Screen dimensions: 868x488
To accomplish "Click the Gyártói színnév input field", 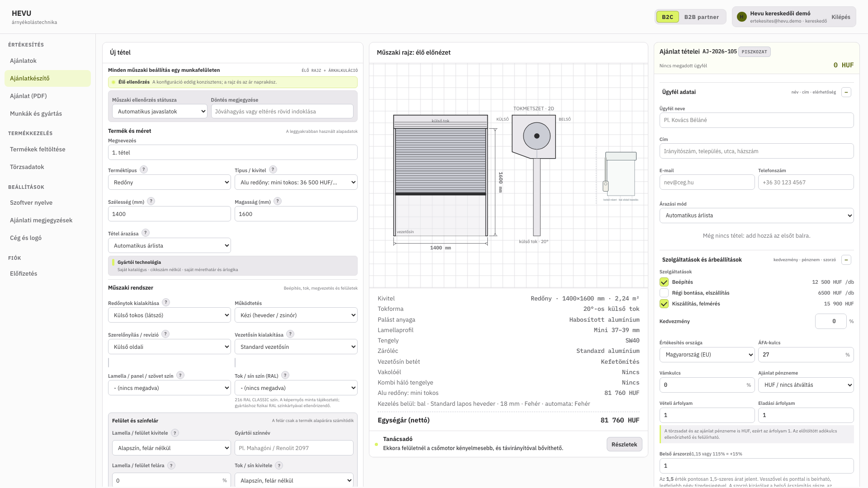I will pos(294,448).
